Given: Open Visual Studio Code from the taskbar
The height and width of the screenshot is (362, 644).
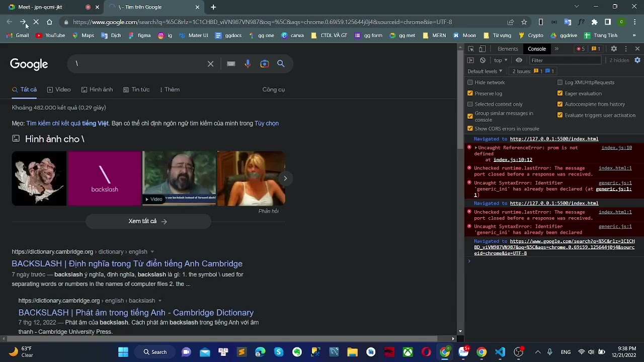Looking at the screenshot, I should [x=500, y=352].
